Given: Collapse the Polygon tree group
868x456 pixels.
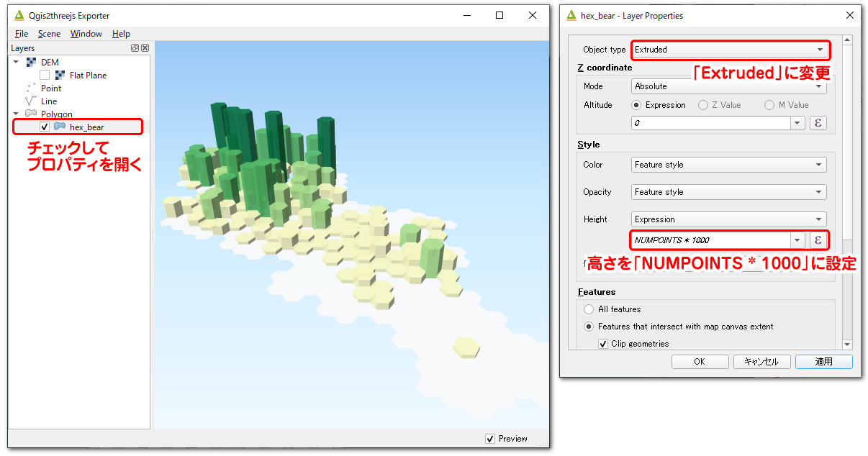Looking at the screenshot, I should tap(16, 114).
